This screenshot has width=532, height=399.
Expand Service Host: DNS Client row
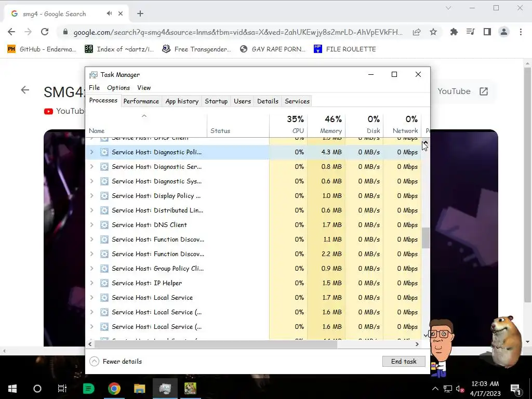pos(91,225)
